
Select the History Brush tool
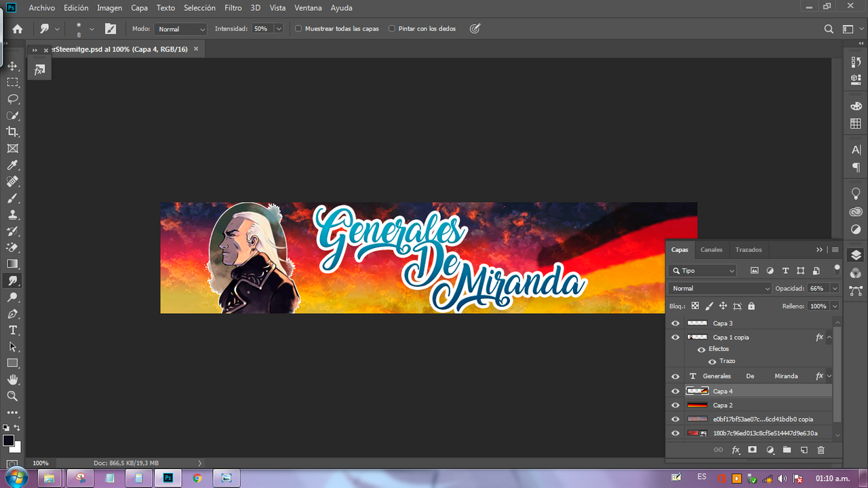click(12, 231)
